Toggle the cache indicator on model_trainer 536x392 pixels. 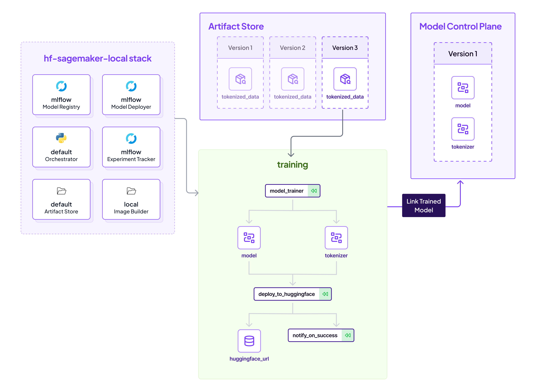(x=314, y=190)
